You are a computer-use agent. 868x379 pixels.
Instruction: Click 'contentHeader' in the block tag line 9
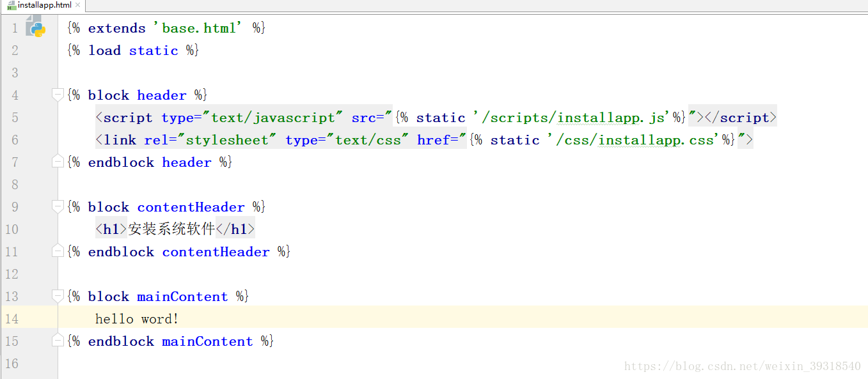click(x=191, y=207)
